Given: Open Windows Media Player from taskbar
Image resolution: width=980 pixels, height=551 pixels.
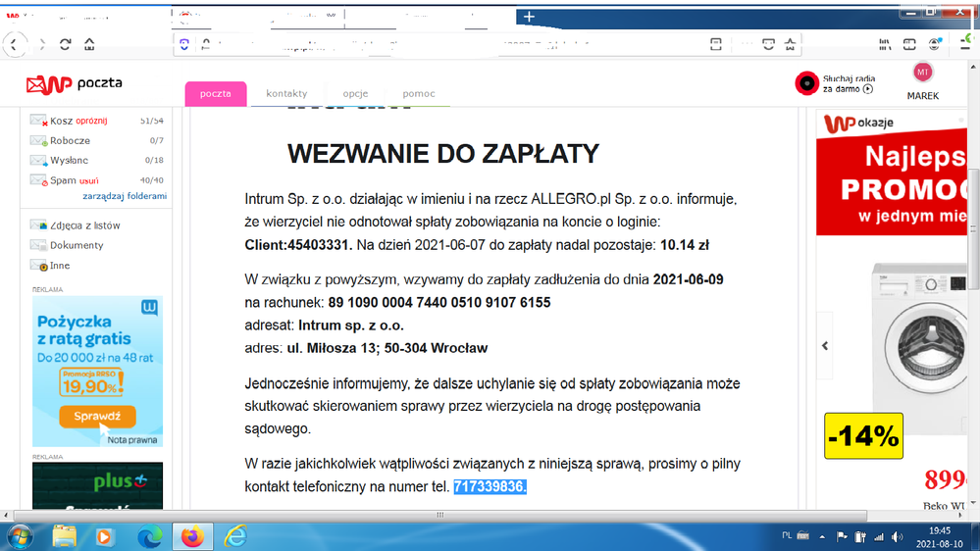Looking at the screenshot, I should pyautogui.click(x=104, y=536).
